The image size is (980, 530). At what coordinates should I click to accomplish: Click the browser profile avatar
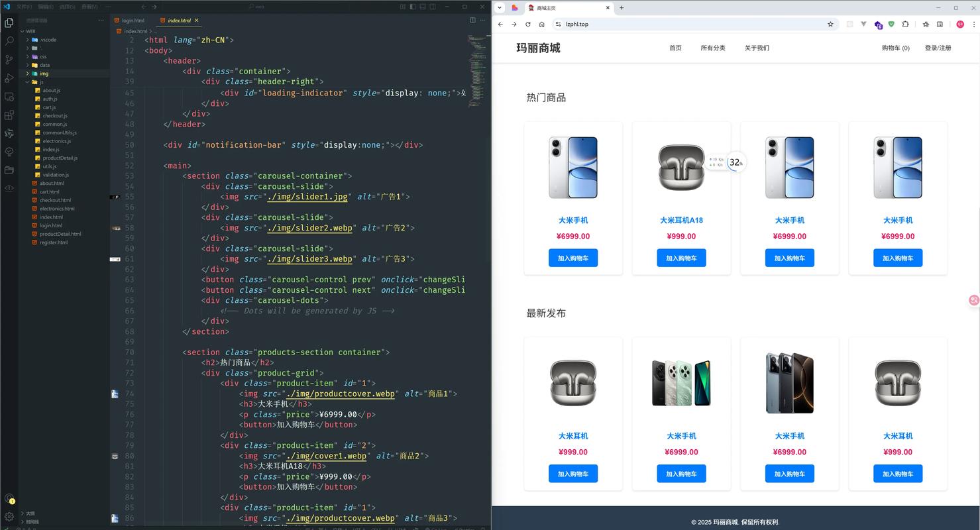(x=959, y=24)
